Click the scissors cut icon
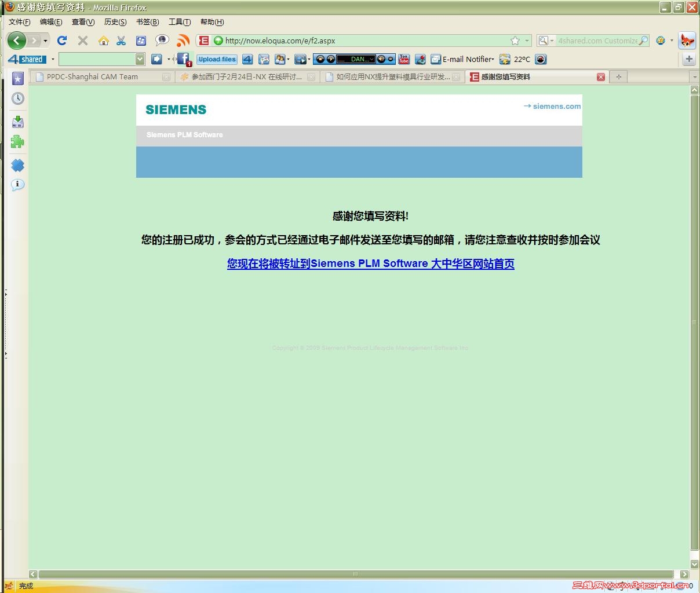The height and width of the screenshot is (593, 700). click(x=121, y=41)
